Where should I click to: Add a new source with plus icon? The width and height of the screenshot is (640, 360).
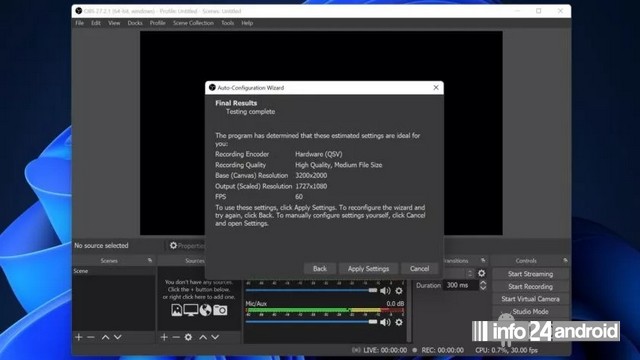coord(164,337)
